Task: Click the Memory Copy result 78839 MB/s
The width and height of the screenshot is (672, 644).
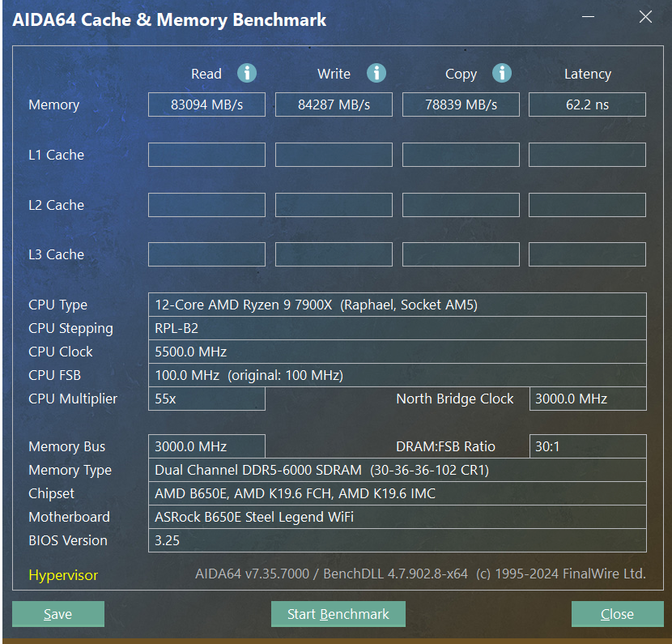Action: tap(461, 104)
